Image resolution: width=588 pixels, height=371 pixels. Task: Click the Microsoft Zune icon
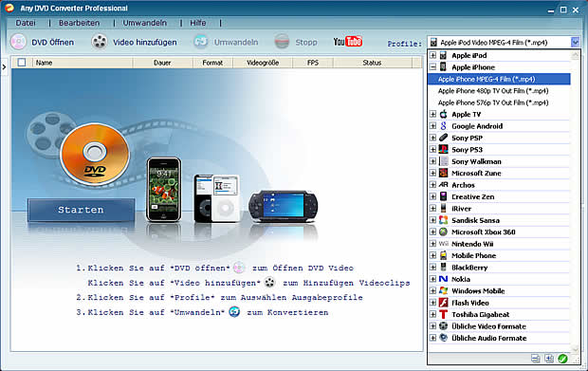click(443, 173)
